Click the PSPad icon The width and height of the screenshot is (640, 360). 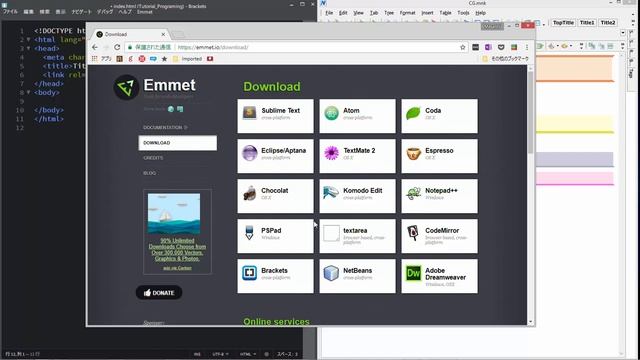click(249, 233)
